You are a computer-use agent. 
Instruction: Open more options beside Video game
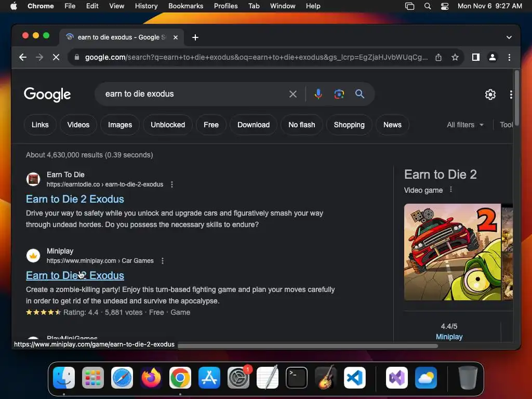[451, 189]
